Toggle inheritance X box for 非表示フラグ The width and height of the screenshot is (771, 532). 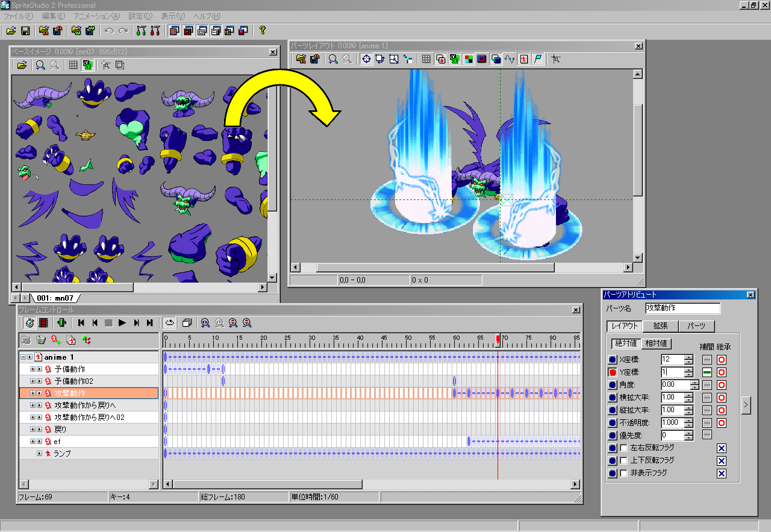point(722,474)
